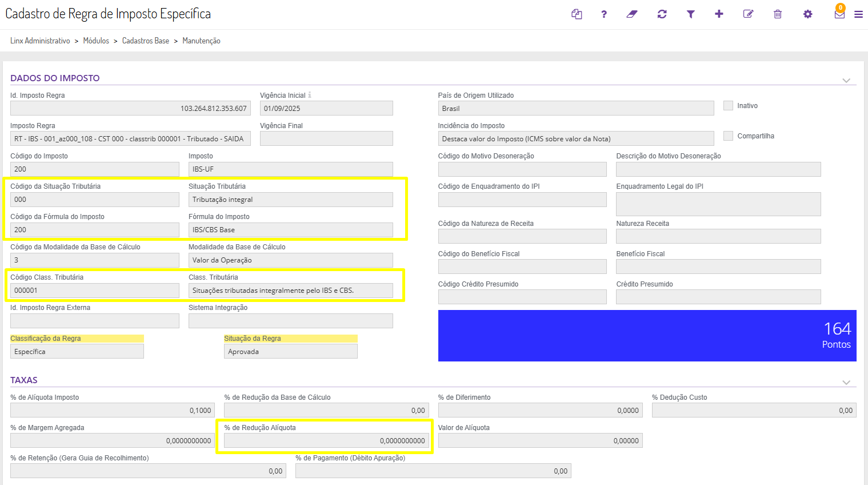
Task: Toggle the Compartilha checkbox
Action: (728, 136)
